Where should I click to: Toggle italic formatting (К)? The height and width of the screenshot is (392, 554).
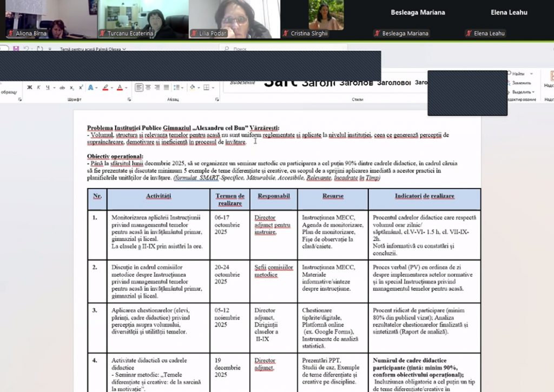pos(38,88)
